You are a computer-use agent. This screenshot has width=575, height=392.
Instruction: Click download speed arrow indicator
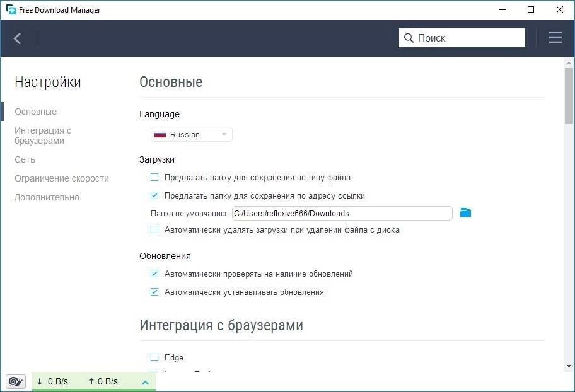[x=40, y=381]
